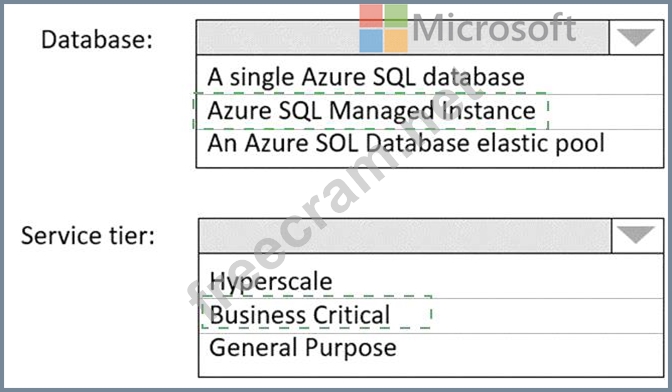Click the Microsoft four-square logo

click(384, 28)
